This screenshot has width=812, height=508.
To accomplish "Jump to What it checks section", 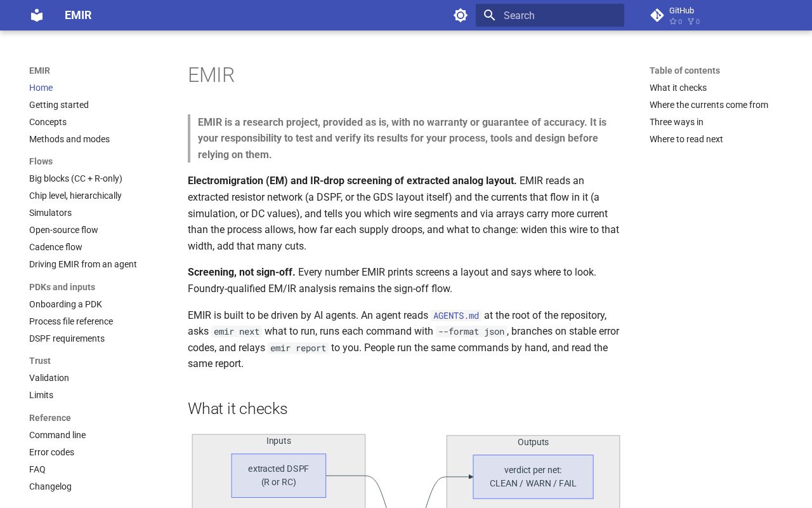I will [678, 88].
